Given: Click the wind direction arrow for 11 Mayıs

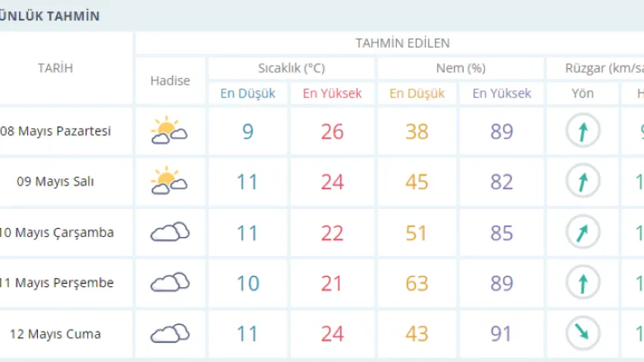Looking at the screenshot, I should 583,283.
